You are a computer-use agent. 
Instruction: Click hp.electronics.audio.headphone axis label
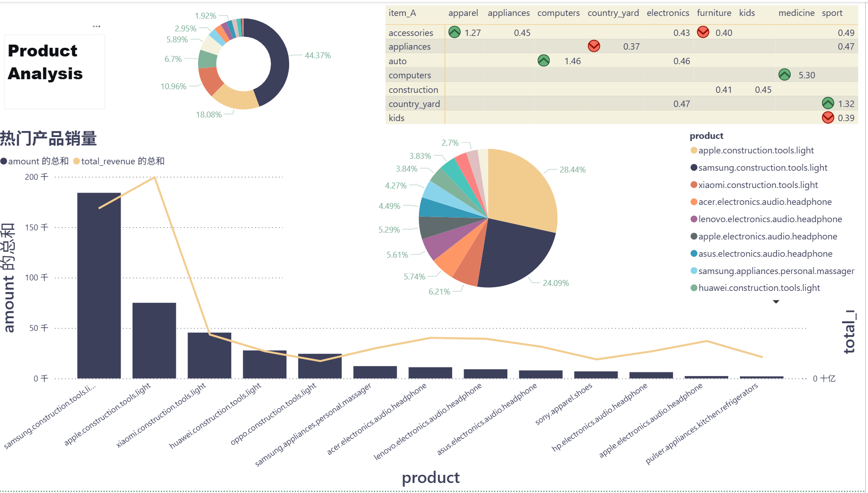599,417
